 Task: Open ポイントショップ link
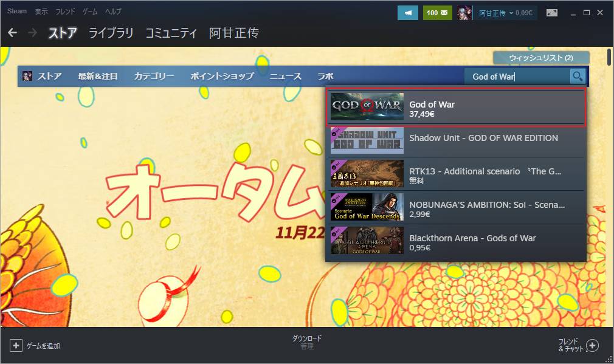[222, 76]
